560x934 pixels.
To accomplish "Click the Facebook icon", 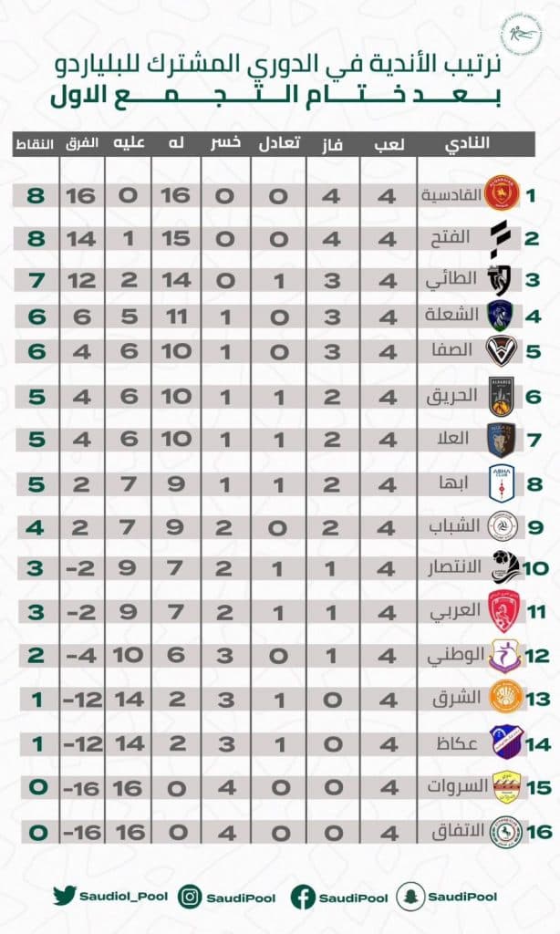I will coord(303,898).
